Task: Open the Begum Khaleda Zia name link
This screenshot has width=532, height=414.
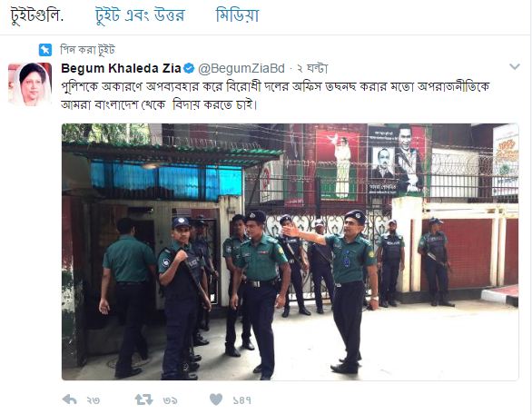Action: [x=121, y=68]
